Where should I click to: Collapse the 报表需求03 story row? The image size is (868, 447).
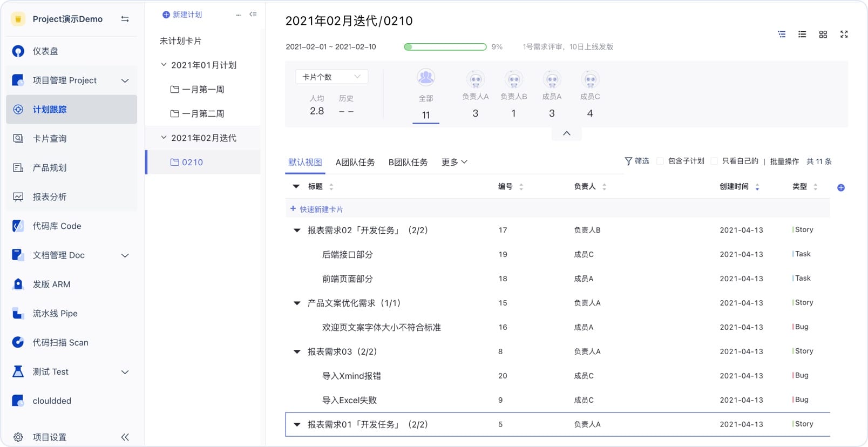point(296,351)
